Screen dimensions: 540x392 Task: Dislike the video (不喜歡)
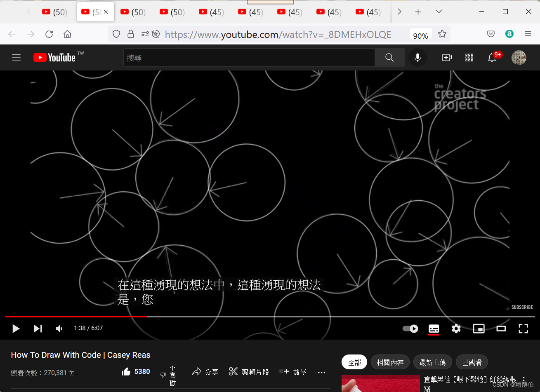[168, 375]
